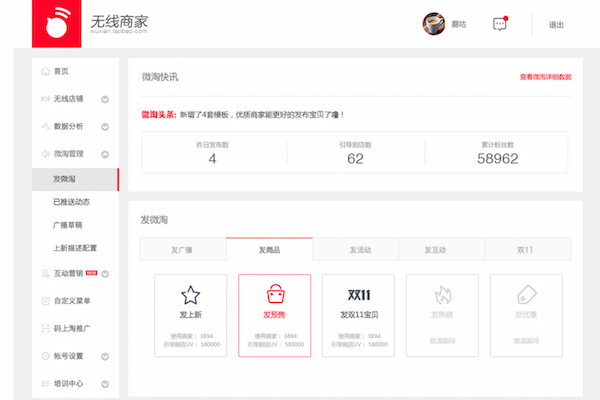Go to 首页 menu entry
The height and width of the screenshot is (400, 600).
pyautogui.click(x=61, y=71)
